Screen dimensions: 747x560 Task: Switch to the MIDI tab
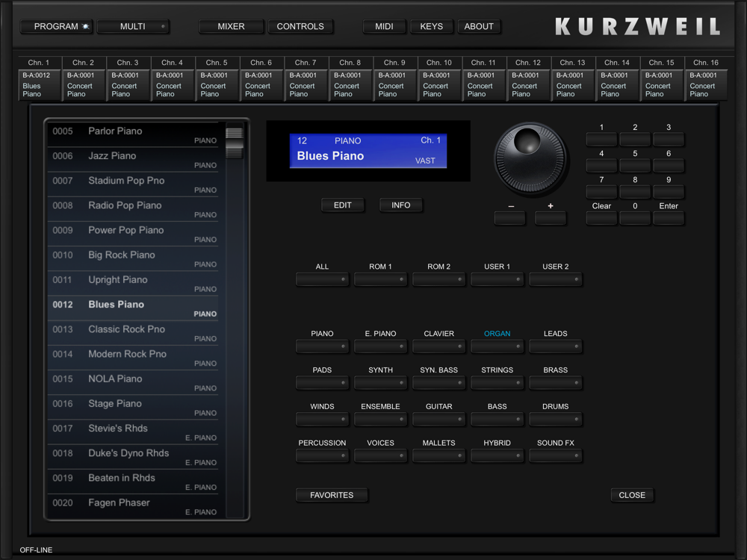[384, 27]
